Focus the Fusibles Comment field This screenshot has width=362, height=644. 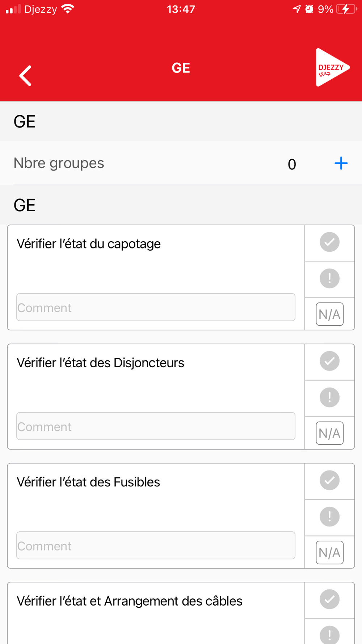[156, 545]
